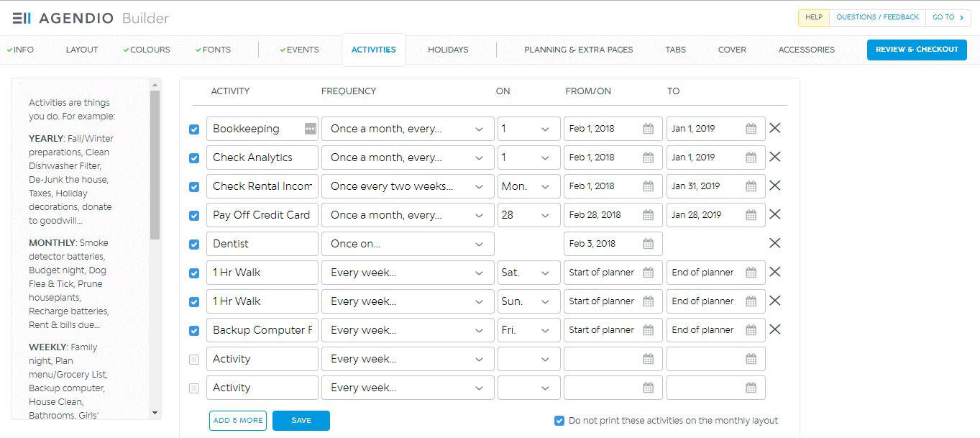Toggle checkbox for Saturday 1 Hr Walk
The image size is (980, 438).
(x=194, y=273)
